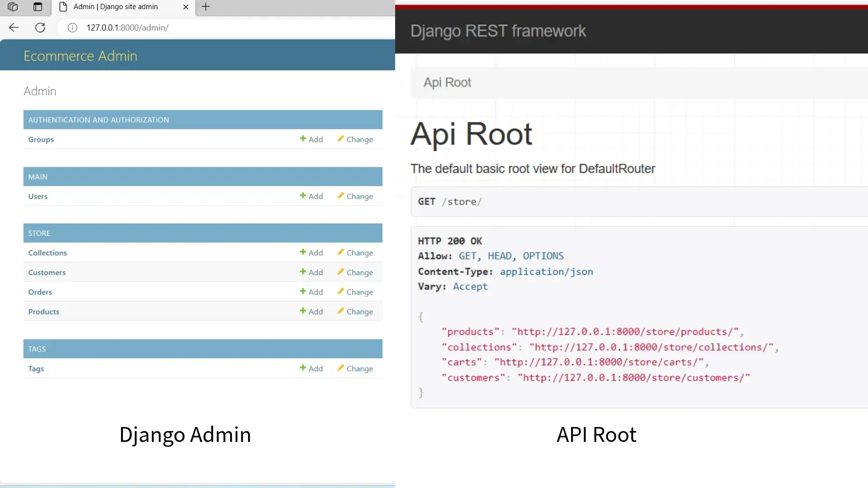Open the Ecommerce Admin site header link
The image size is (868, 488).
(80, 56)
